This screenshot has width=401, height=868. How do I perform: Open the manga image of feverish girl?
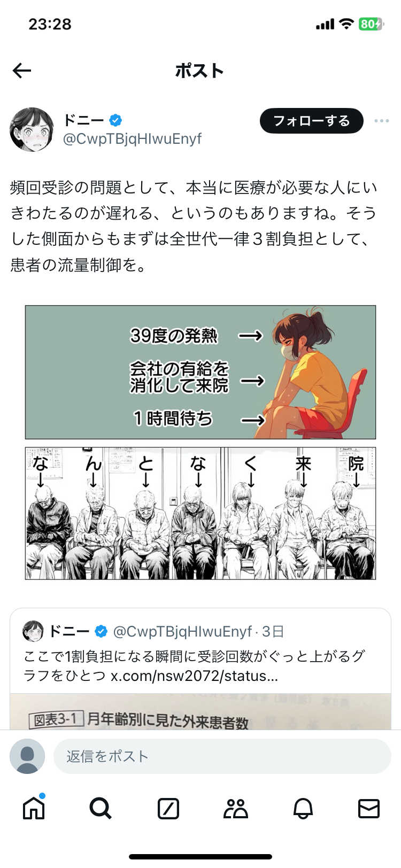click(200, 372)
